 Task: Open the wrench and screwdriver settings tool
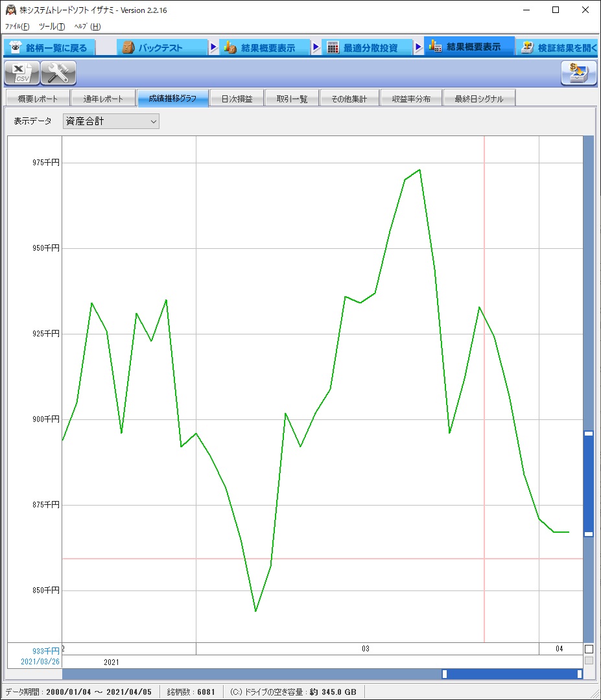tap(58, 73)
